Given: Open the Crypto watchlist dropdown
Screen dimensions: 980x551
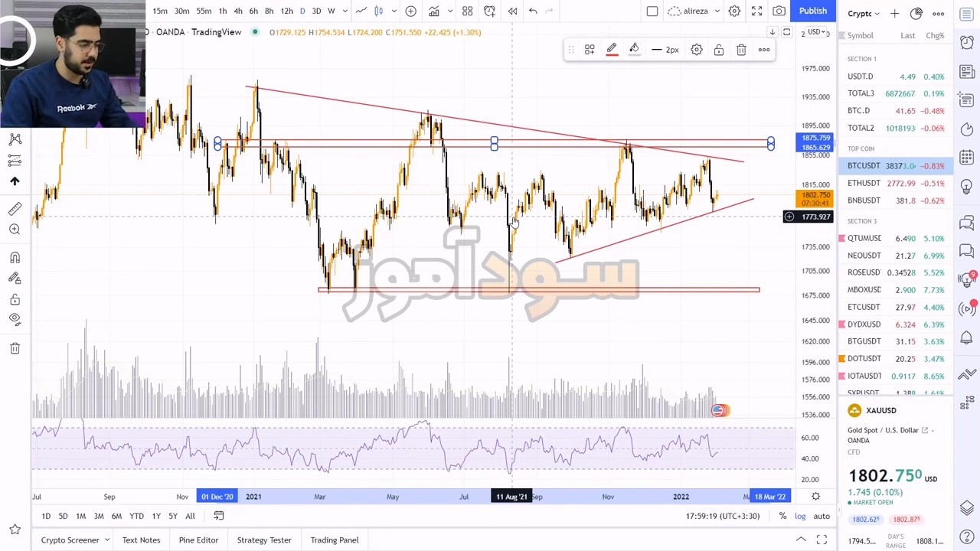Looking at the screenshot, I should click(x=864, y=14).
